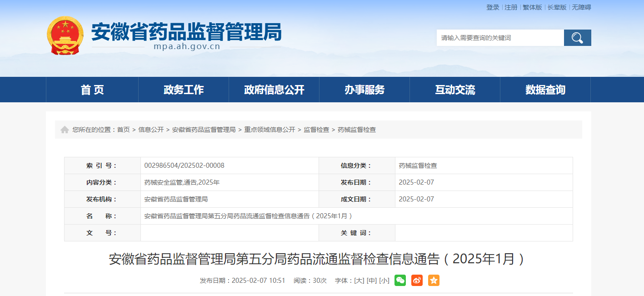The width and height of the screenshot is (644, 296).
Task: Click the 文号 label cell
Action: point(102,233)
